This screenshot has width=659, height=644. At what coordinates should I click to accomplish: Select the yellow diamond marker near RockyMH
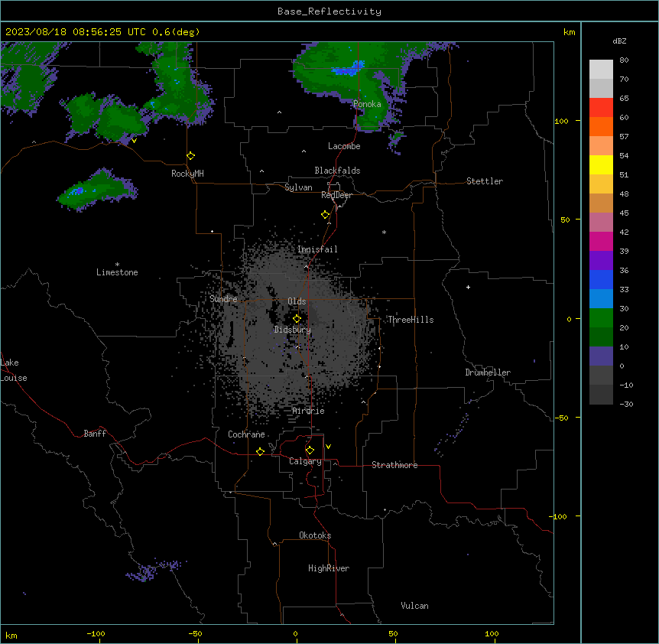pyautogui.click(x=191, y=156)
